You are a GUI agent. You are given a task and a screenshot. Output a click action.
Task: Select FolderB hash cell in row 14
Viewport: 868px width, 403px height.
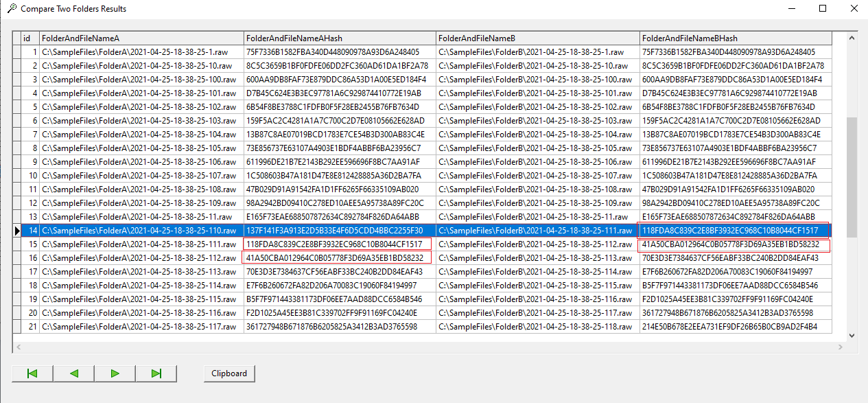click(x=735, y=231)
